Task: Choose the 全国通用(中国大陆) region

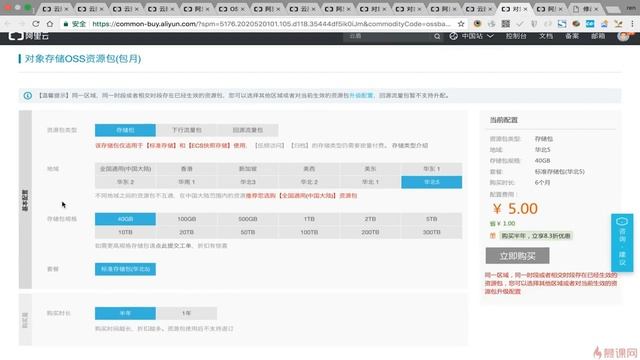Action: pos(125,169)
